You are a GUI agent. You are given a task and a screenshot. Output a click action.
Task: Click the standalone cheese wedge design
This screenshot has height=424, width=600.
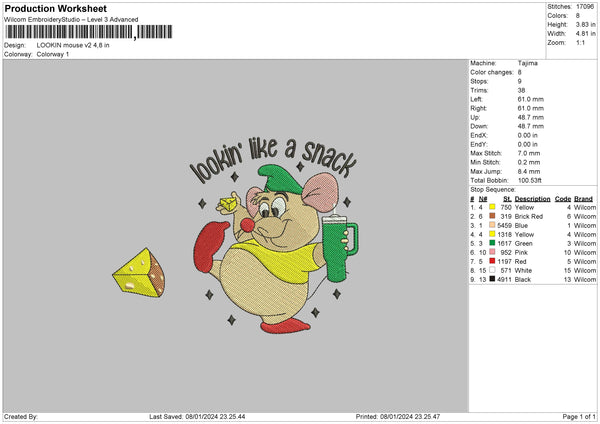(x=139, y=272)
